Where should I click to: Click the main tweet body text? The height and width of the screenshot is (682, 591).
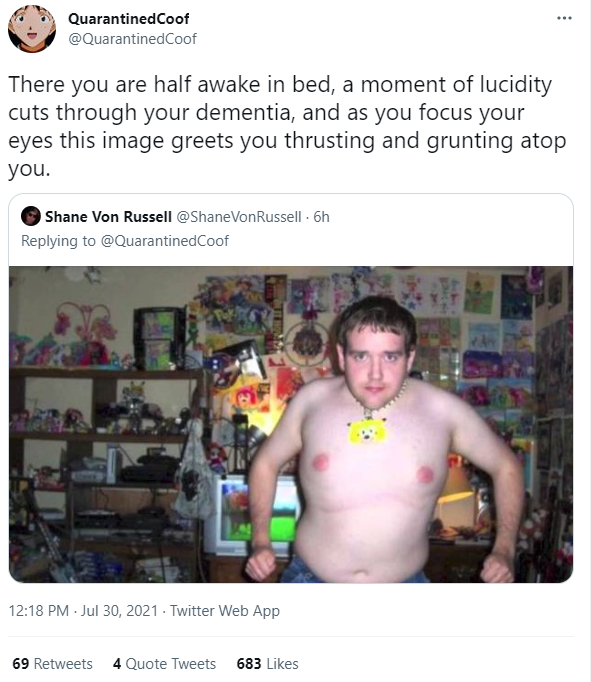click(287, 126)
